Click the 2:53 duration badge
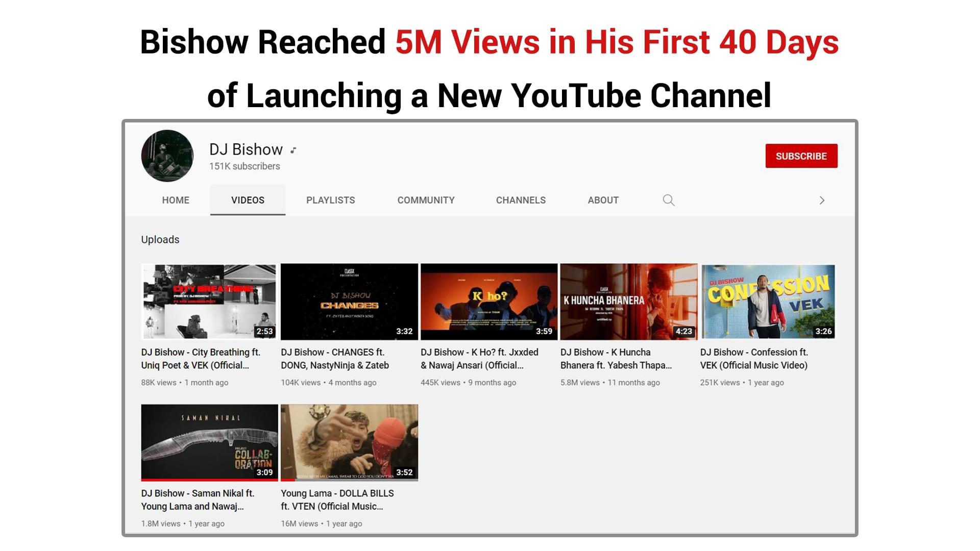 click(265, 332)
